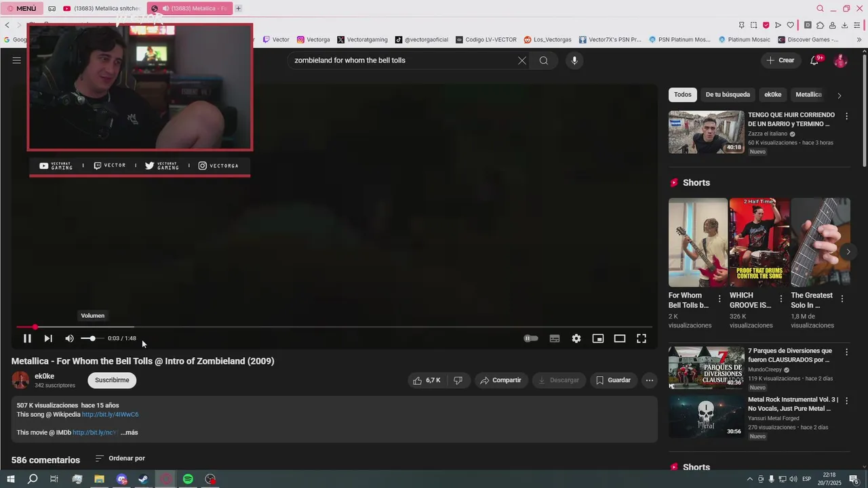Select the ek0ke filter chip
The width and height of the screenshot is (868, 488).
click(x=773, y=95)
